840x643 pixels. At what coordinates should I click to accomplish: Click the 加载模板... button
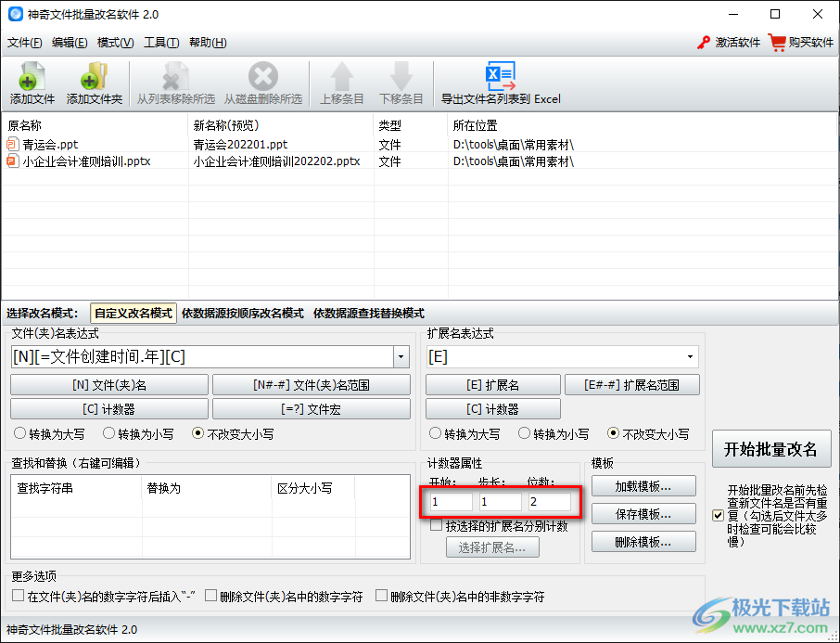[643, 486]
